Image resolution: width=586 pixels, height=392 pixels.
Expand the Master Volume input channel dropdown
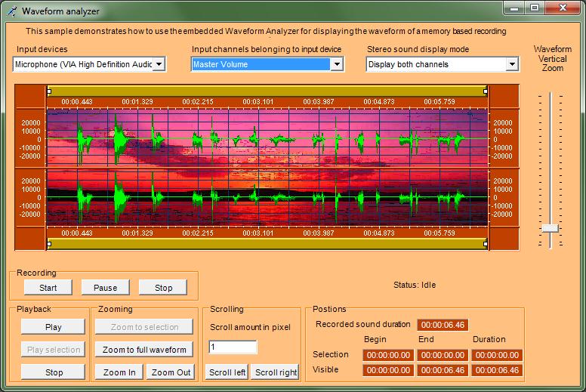[337, 65]
